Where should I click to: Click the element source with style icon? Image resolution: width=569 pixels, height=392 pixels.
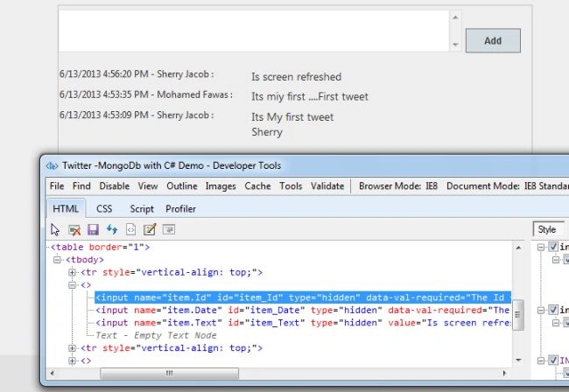130,229
